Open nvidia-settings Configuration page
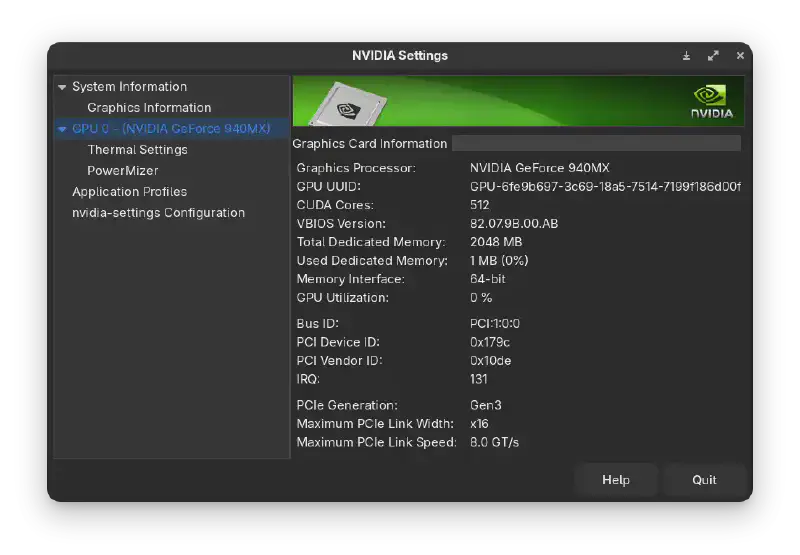The width and height of the screenshot is (800, 555). click(158, 213)
